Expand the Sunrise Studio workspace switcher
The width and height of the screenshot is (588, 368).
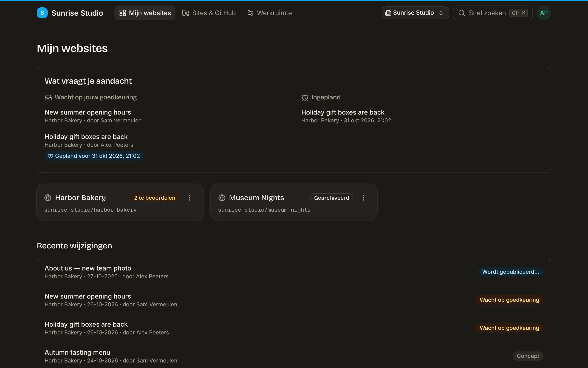point(415,13)
